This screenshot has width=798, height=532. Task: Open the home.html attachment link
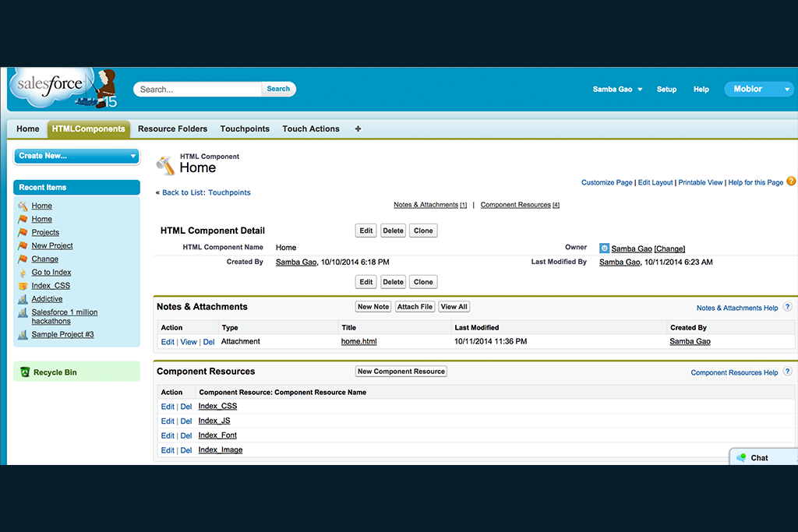pos(358,342)
